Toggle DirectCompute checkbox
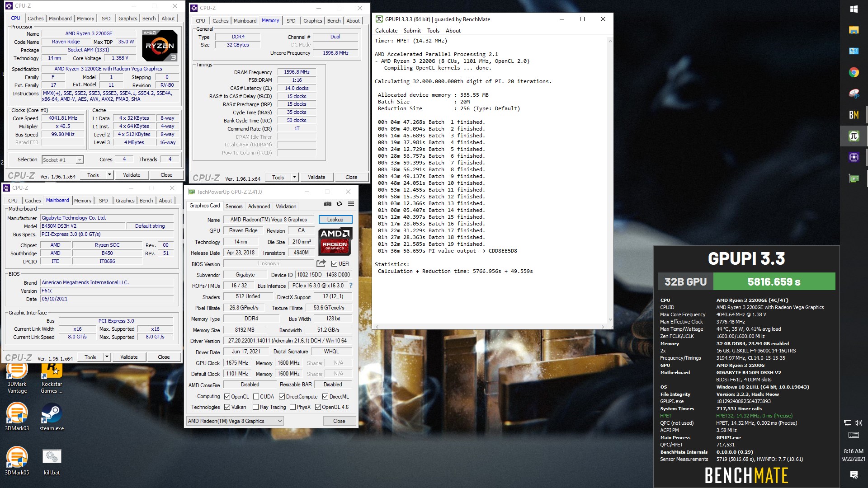The height and width of the screenshot is (488, 868). pos(282,397)
